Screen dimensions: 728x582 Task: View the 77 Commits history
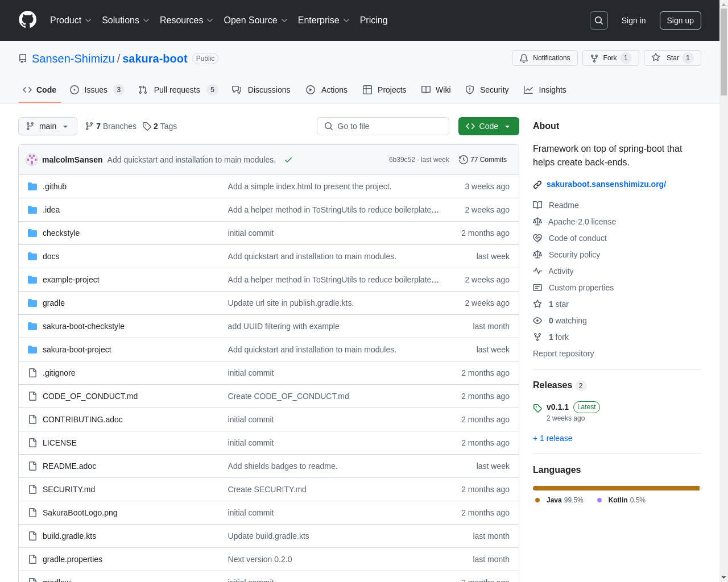483,160
